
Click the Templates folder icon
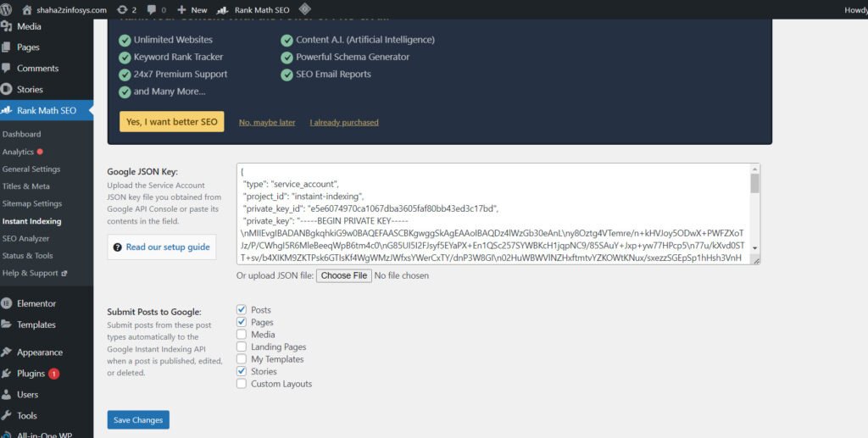click(x=6, y=324)
